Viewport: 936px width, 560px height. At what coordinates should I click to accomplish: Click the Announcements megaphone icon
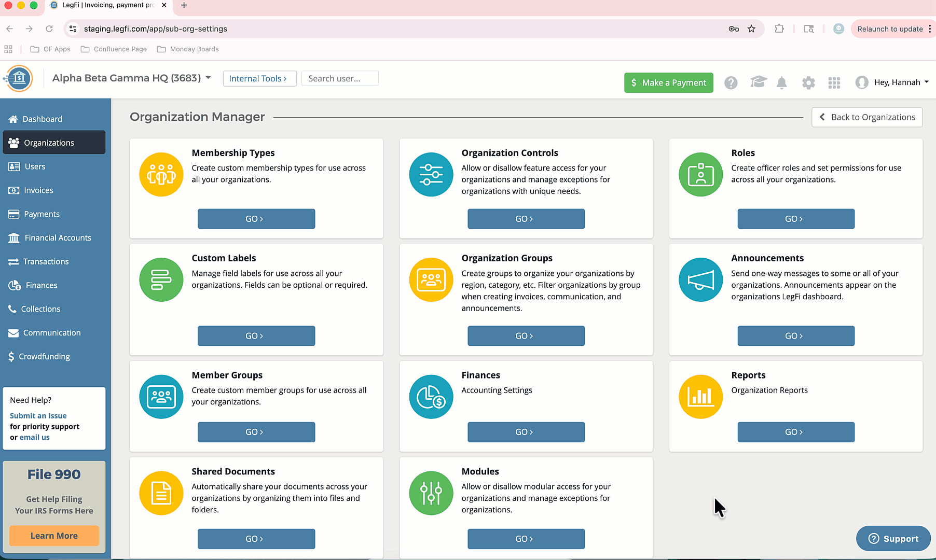(x=700, y=280)
